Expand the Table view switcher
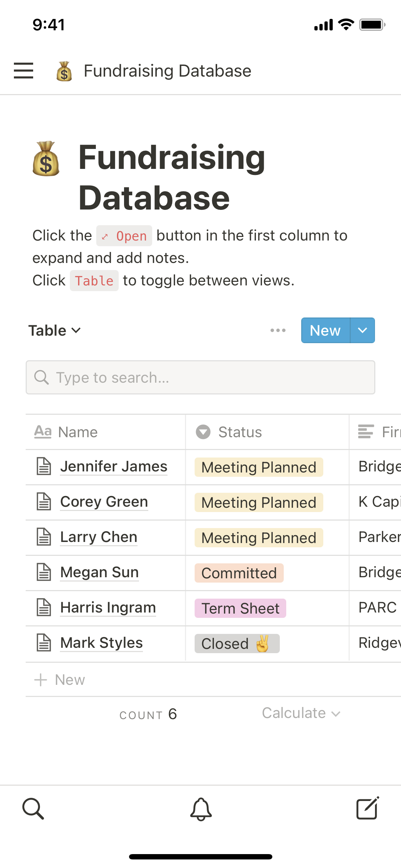The image size is (401, 868). click(x=55, y=330)
